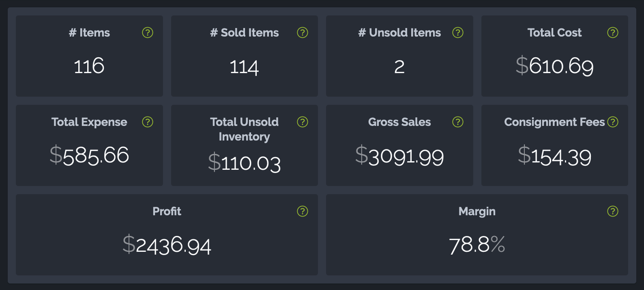Show help info for Total Cost

pos(613,32)
